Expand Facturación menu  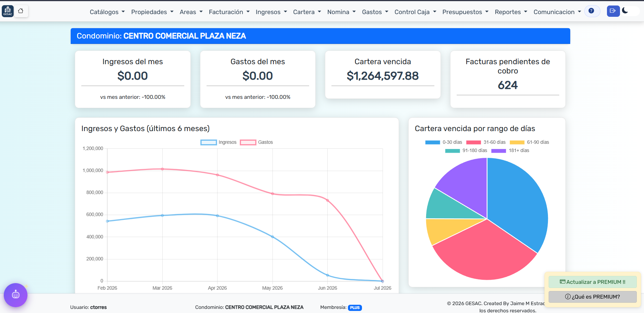coord(229,12)
